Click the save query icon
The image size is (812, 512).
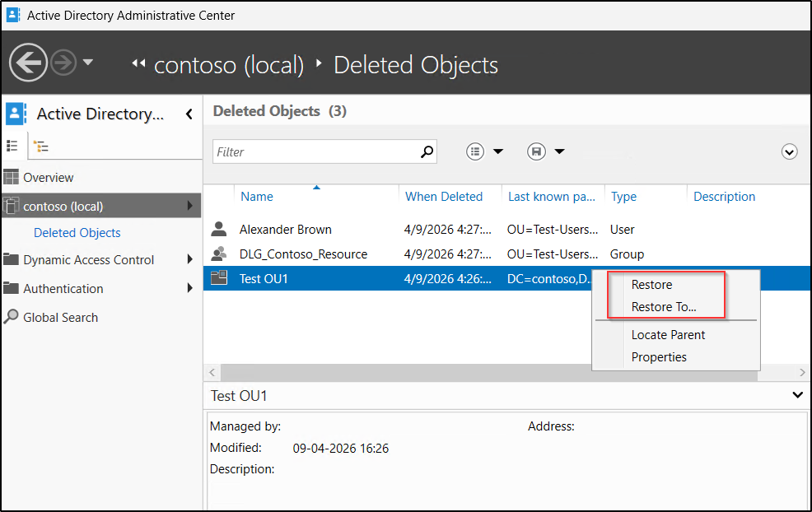[536, 151]
